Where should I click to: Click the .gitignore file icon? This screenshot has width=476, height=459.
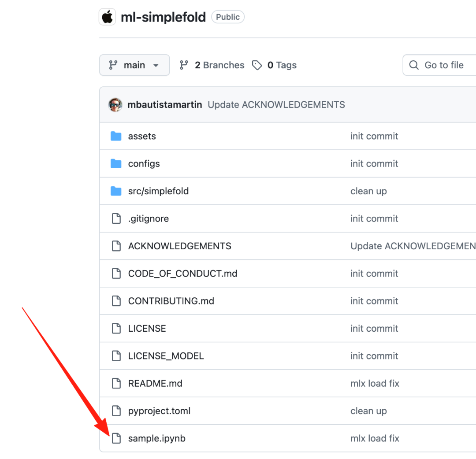[116, 218]
